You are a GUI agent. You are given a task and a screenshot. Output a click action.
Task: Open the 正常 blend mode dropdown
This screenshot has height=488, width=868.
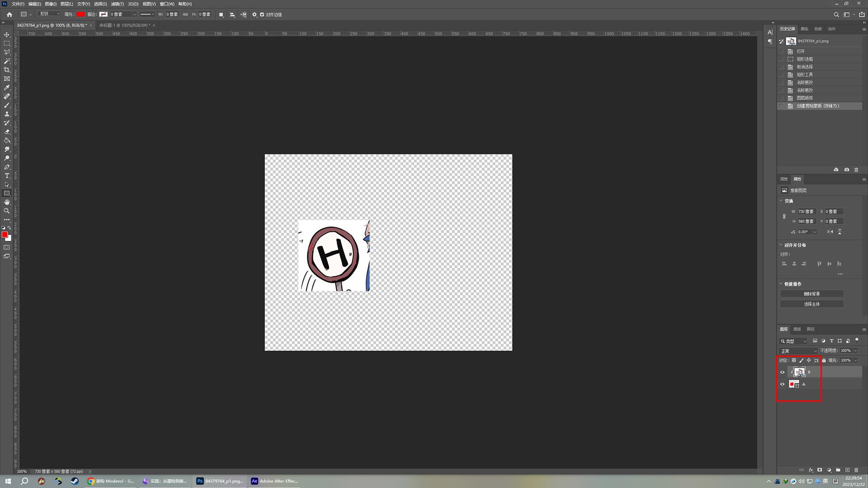[x=799, y=351]
